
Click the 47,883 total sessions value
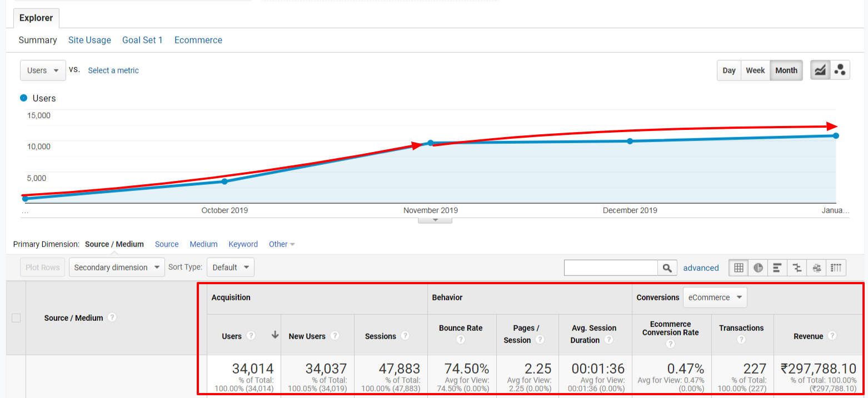(x=399, y=369)
